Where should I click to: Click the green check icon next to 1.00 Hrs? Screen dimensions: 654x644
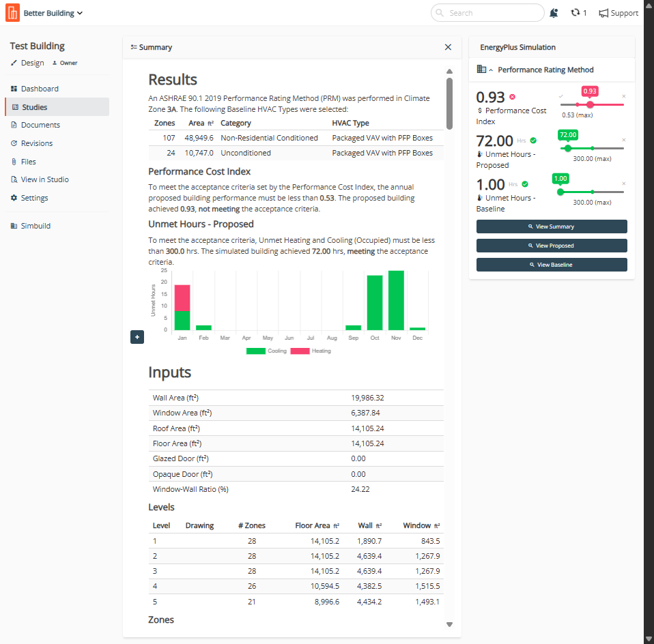tap(525, 184)
